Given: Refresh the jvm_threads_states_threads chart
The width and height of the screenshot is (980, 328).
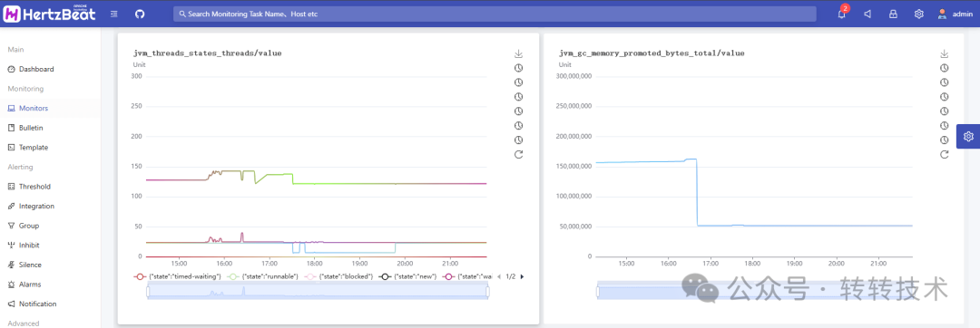Looking at the screenshot, I should [x=518, y=154].
